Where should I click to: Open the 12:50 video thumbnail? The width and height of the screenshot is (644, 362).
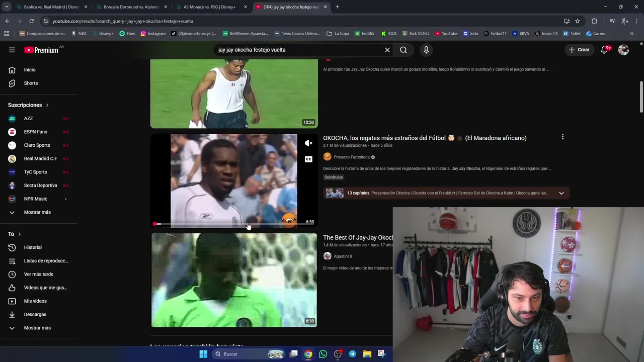coord(234,94)
